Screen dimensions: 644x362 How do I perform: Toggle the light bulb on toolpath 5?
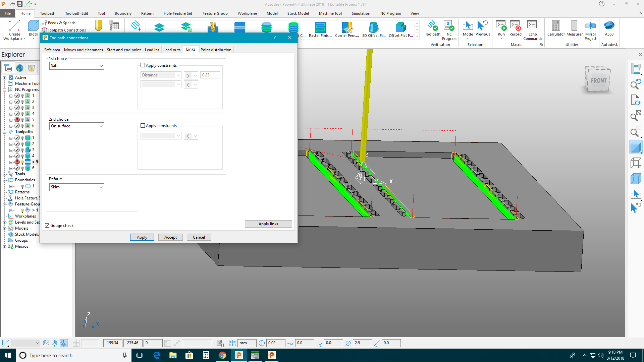click(22, 162)
